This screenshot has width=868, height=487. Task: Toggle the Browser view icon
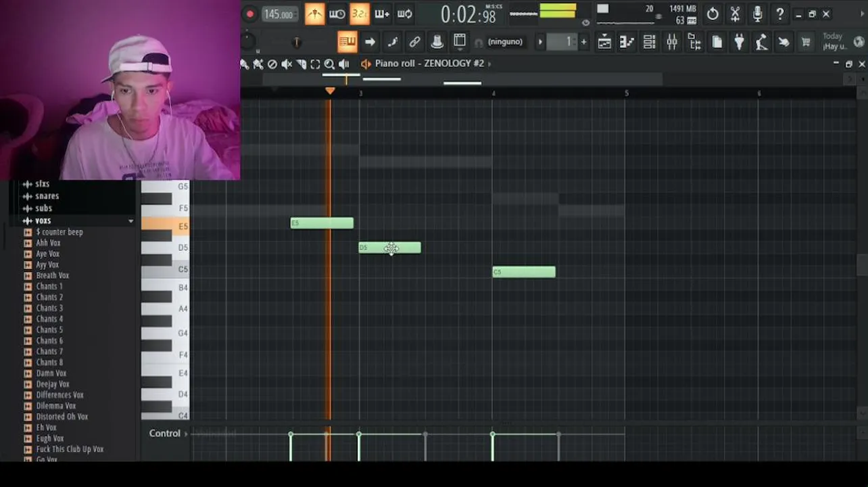coord(694,43)
